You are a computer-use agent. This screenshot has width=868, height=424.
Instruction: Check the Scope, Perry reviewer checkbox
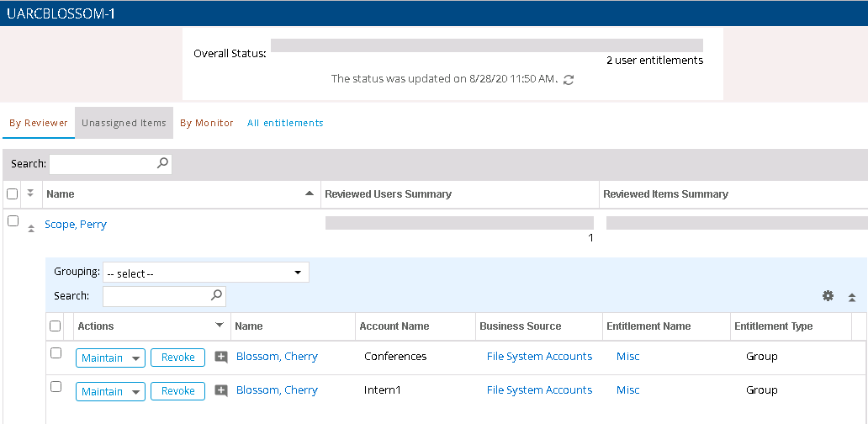coord(13,221)
